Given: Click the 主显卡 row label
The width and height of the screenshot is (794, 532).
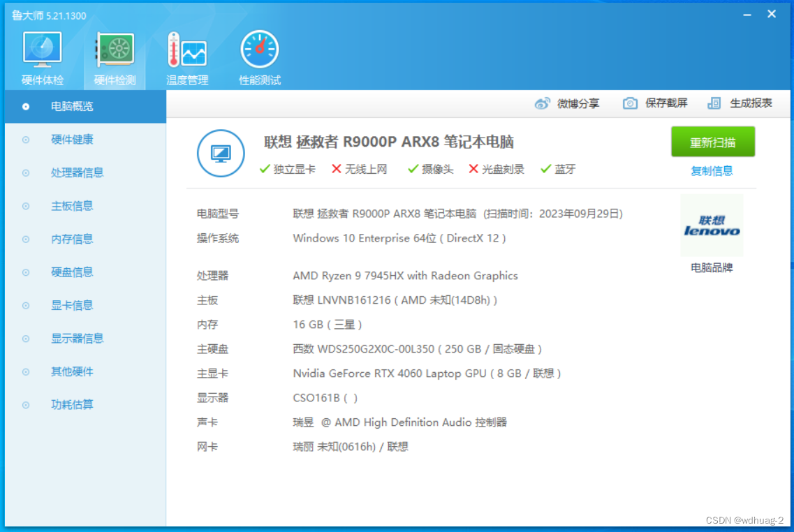Looking at the screenshot, I should pos(212,374).
